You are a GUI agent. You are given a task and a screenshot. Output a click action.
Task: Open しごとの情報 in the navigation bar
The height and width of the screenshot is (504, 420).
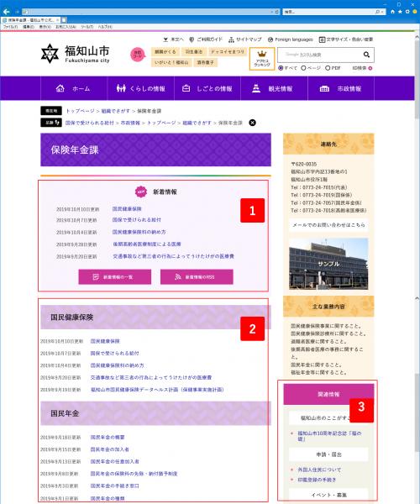(x=207, y=88)
